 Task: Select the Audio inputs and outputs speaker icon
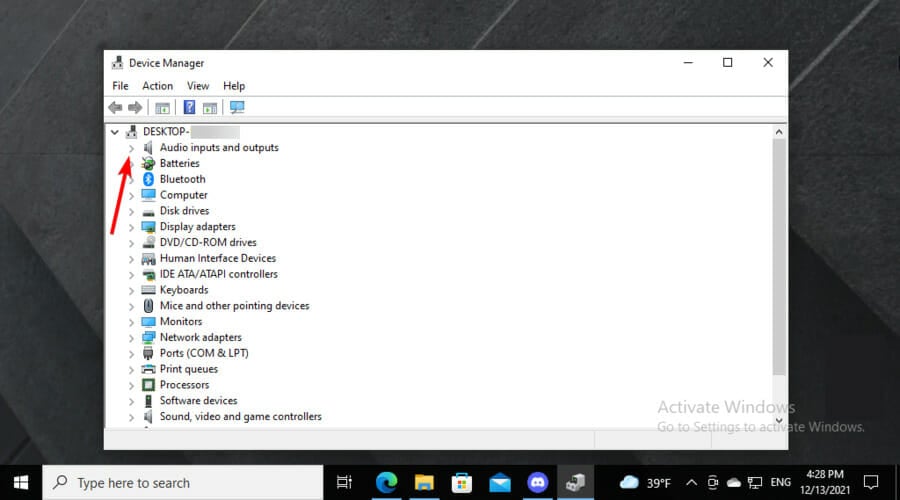pyautogui.click(x=148, y=148)
